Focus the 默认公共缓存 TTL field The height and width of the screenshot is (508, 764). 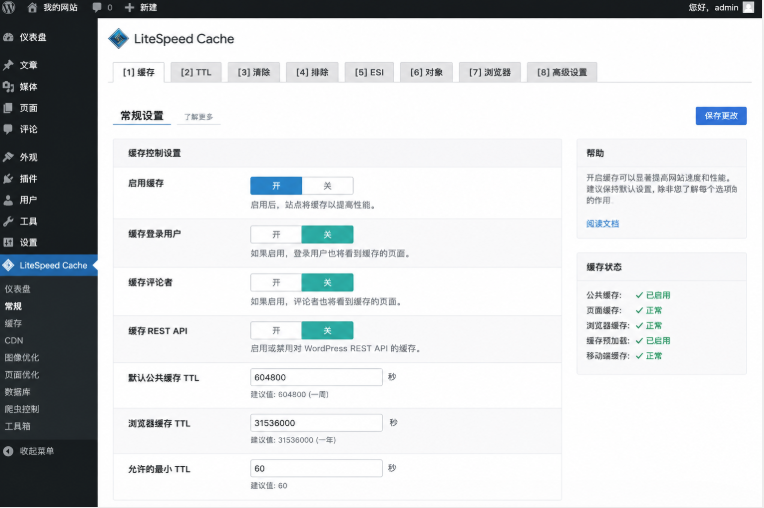(316, 377)
